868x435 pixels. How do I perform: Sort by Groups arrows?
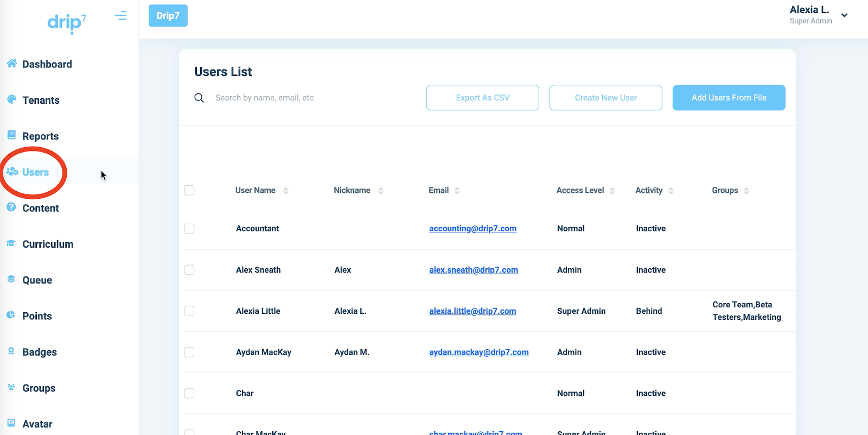click(x=746, y=191)
